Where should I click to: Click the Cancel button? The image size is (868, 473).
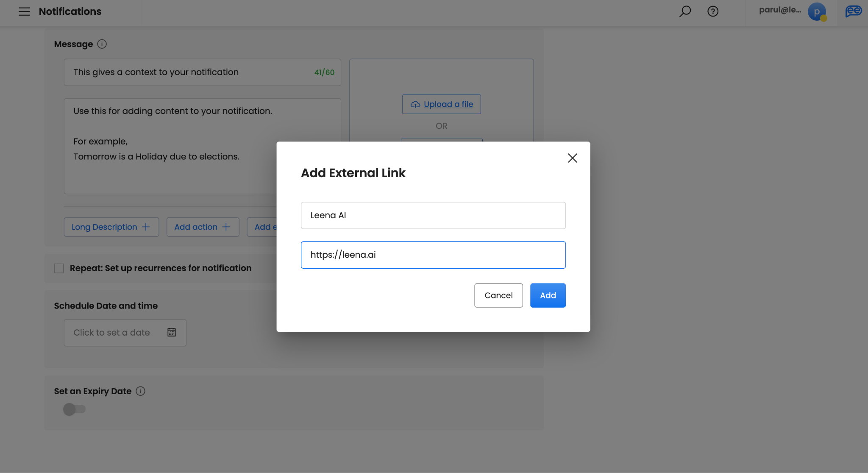498,295
